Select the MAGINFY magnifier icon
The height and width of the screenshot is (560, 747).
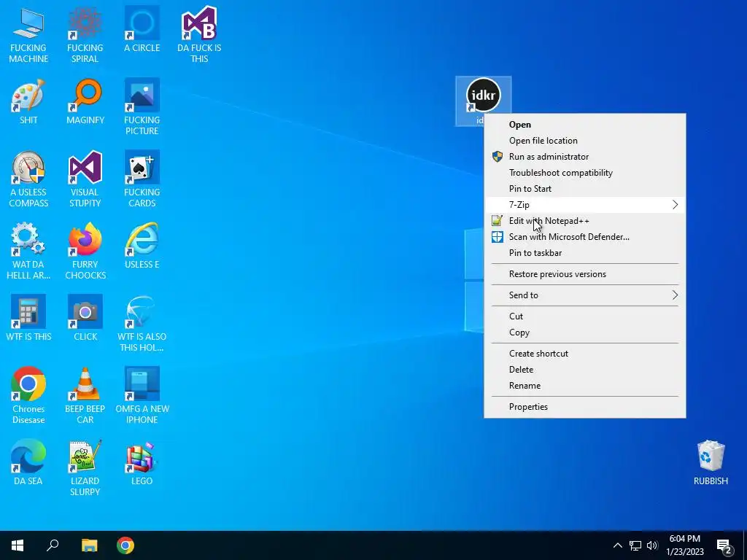click(x=85, y=96)
